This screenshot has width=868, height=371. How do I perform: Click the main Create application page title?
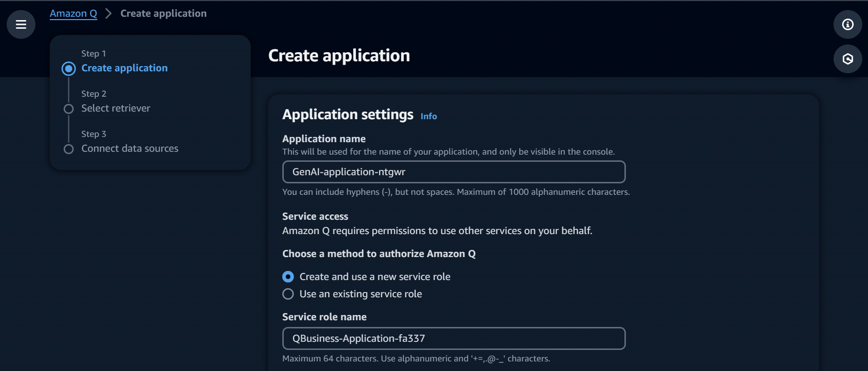coord(339,56)
